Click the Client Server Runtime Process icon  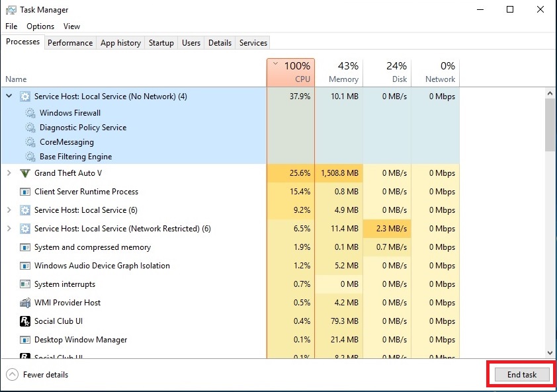coord(25,192)
